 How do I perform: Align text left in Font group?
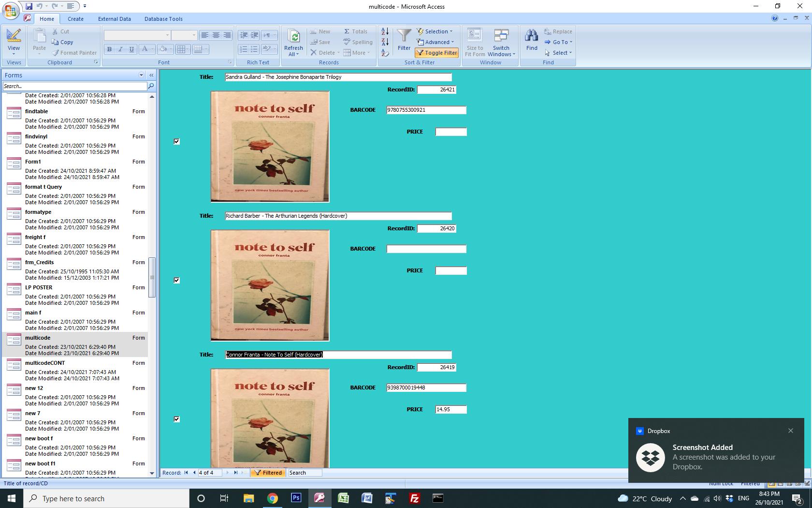205,35
